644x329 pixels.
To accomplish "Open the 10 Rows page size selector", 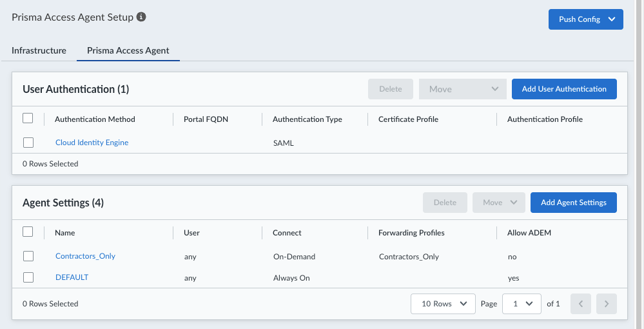I will pos(443,304).
